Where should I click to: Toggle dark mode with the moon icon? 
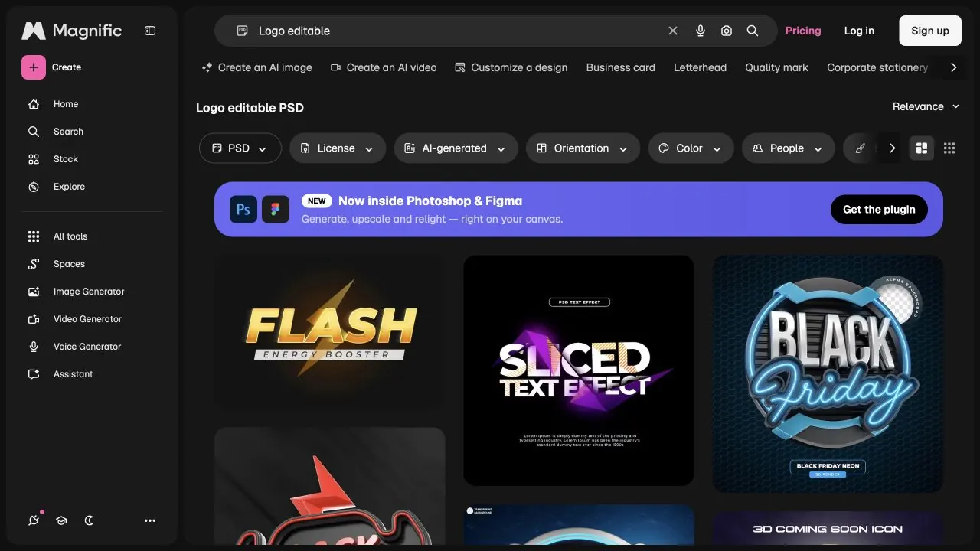(89, 520)
